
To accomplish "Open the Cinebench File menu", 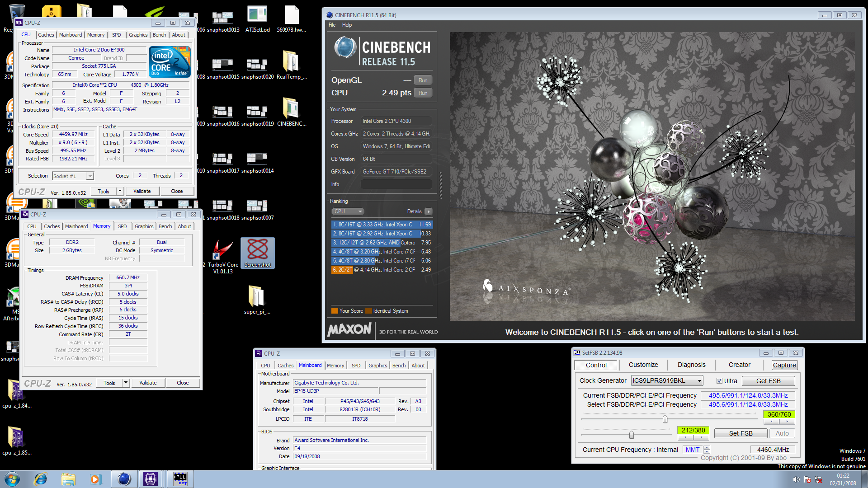I will 332,25.
